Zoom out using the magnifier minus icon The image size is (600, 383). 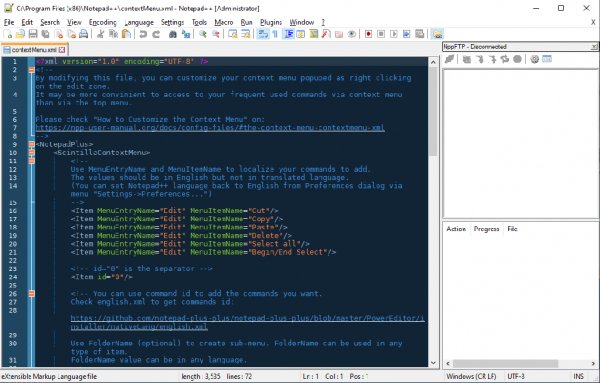pyautogui.click(x=216, y=34)
